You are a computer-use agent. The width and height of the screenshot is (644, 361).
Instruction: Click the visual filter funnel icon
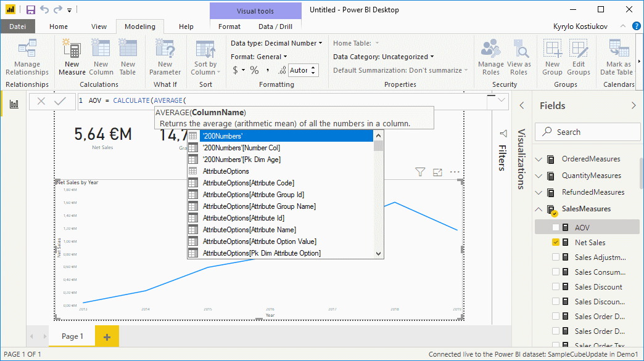420,172
